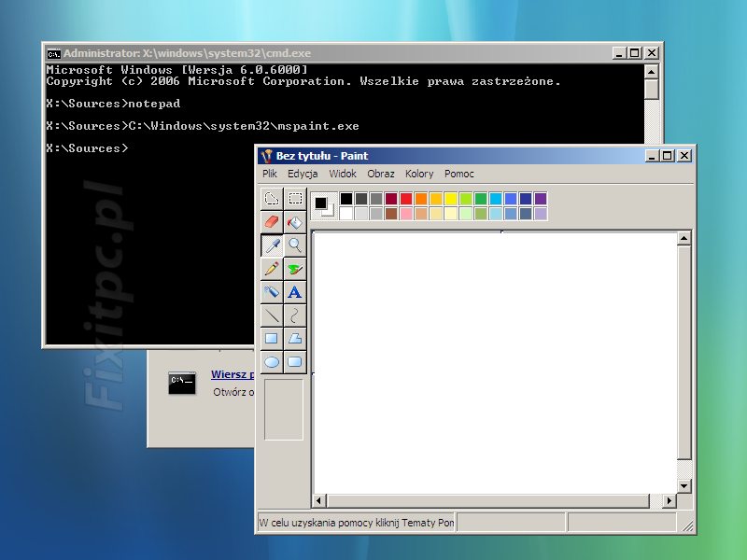Click the mspaint.exe command line in cmd
Viewport: 747px width, 560px height.
click(x=203, y=126)
